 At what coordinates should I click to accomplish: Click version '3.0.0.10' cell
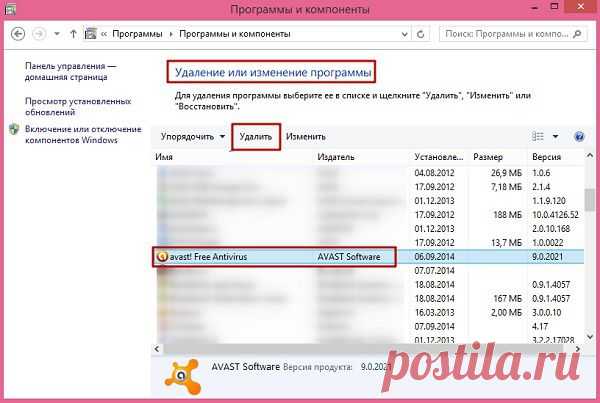click(x=546, y=313)
